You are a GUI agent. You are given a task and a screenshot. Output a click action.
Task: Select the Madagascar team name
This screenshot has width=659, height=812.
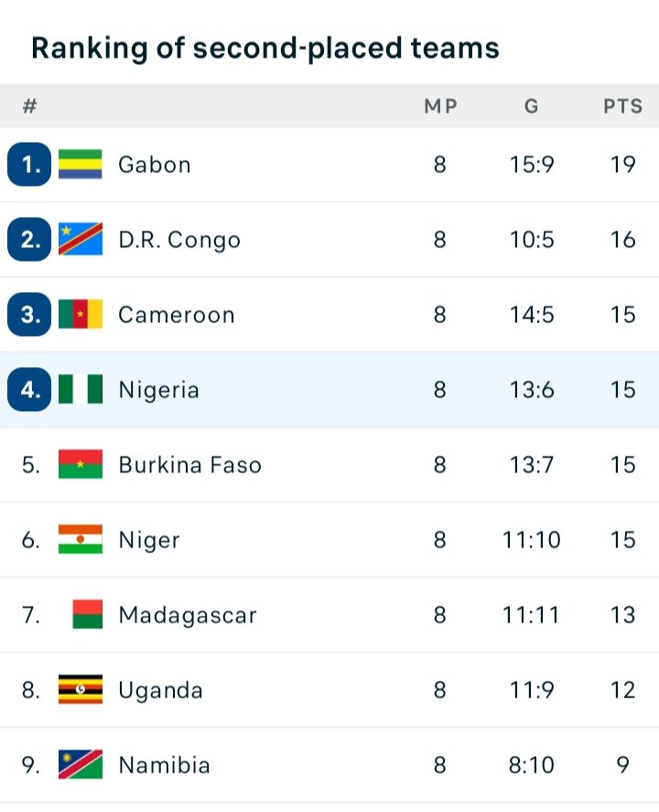[x=188, y=615]
